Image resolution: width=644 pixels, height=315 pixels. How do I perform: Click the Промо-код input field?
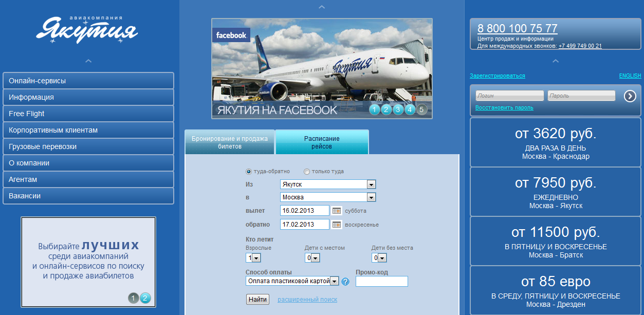pyautogui.click(x=382, y=281)
